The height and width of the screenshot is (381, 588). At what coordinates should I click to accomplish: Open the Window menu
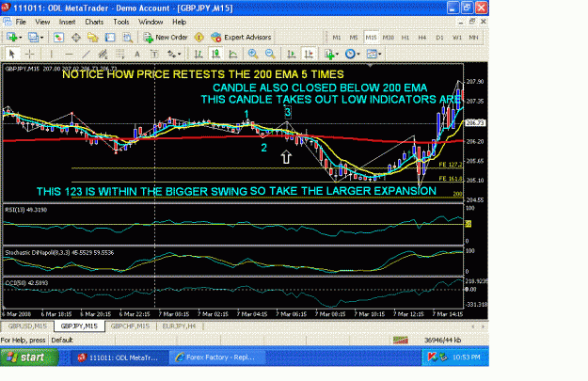pos(151,22)
